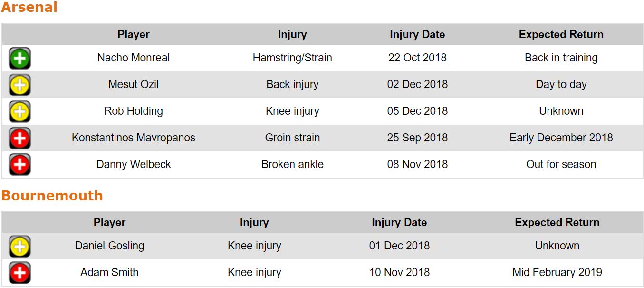Select player name Nacho Monreal
The image size is (644, 288).
tap(134, 58)
